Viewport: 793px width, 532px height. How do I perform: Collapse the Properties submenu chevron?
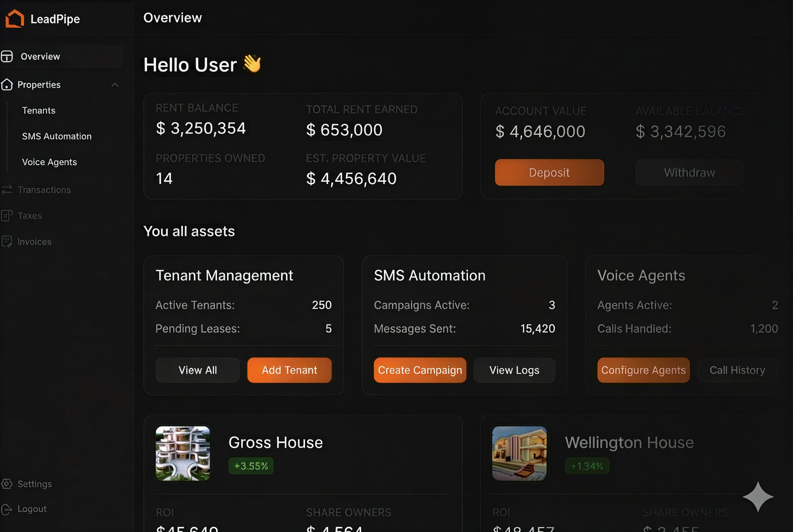[115, 85]
